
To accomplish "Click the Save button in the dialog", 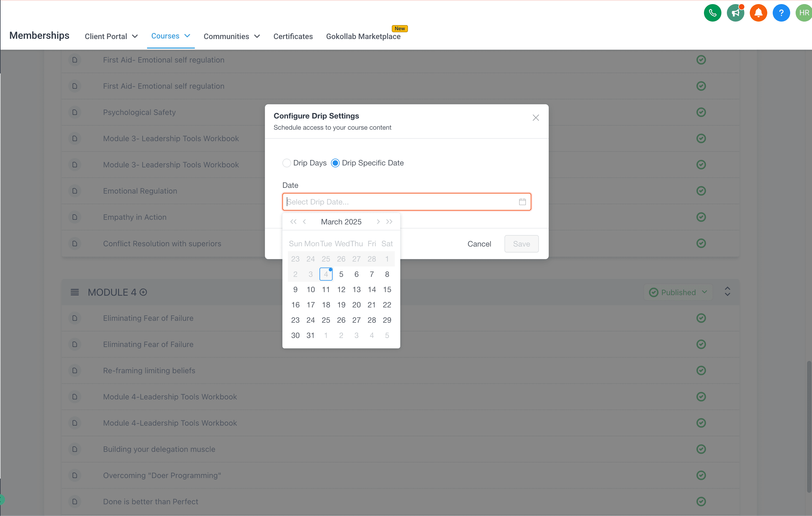I will click(x=521, y=244).
